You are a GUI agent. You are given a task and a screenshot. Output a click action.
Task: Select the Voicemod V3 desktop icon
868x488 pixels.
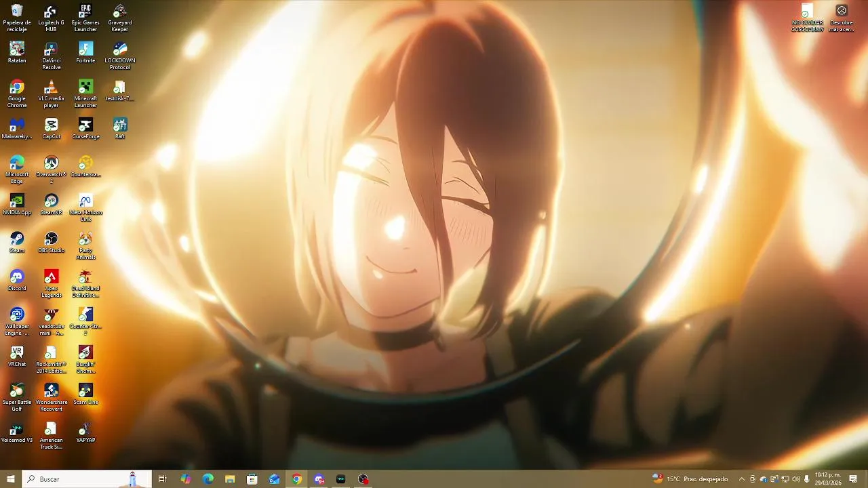tap(17, 432)
